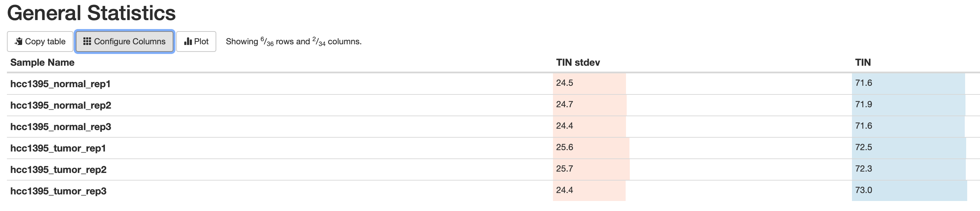Copy the General Statistics table

click(40, 42)
